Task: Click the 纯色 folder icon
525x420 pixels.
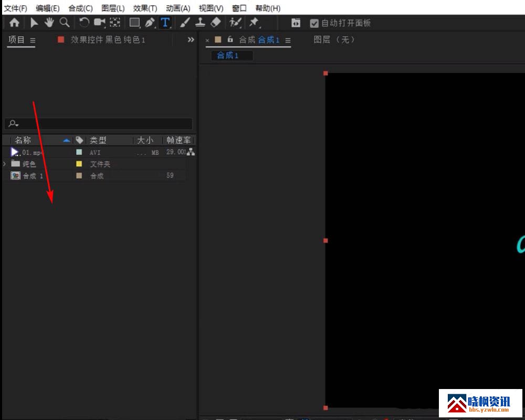Action: tap(15, 164)
